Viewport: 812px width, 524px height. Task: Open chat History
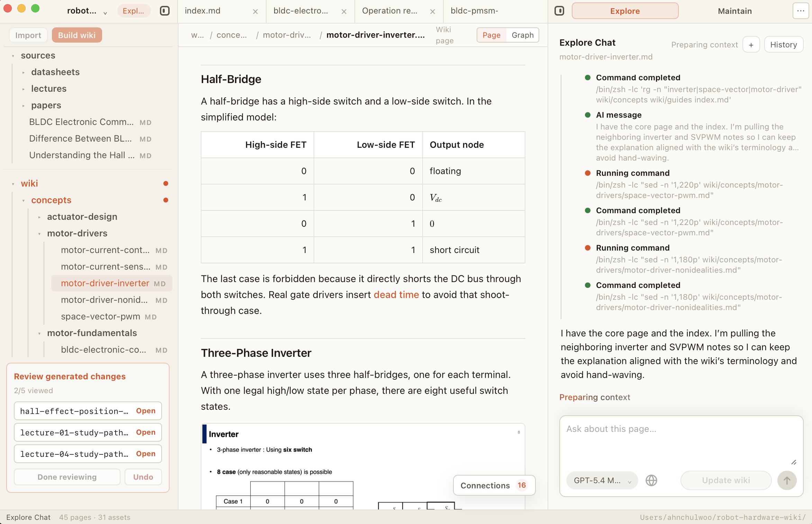[783, 45]
